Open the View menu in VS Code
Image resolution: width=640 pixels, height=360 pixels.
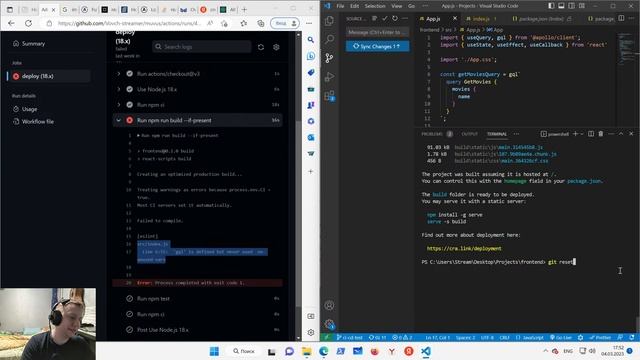[397, 6]
